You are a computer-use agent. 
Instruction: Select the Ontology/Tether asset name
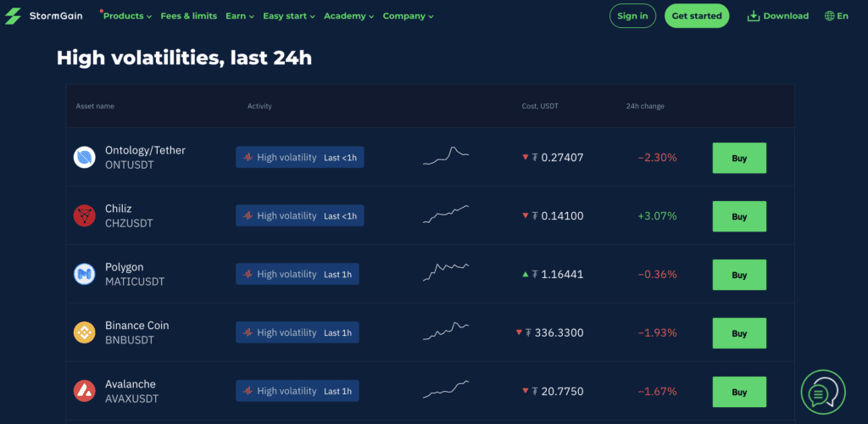pos(145,150)
